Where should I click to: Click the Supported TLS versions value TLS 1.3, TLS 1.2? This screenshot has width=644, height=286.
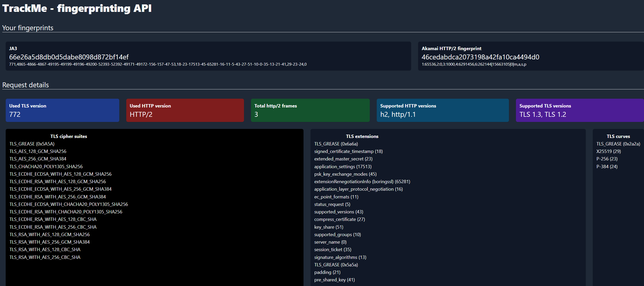coord(543,114)
